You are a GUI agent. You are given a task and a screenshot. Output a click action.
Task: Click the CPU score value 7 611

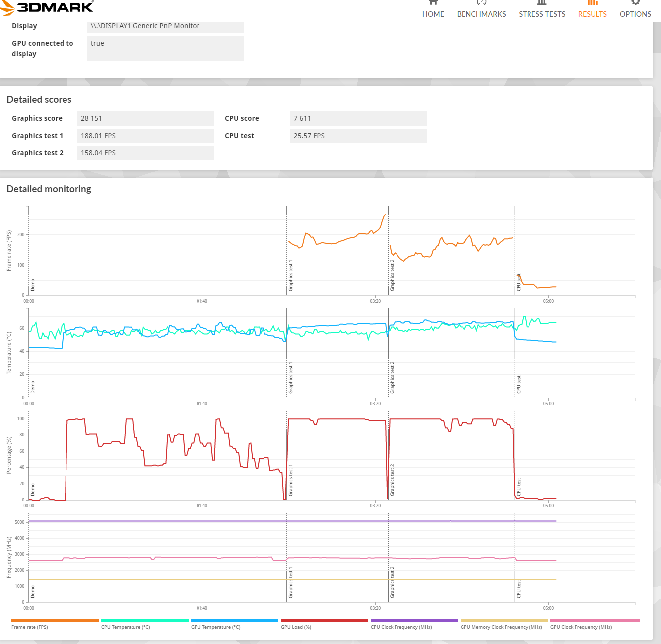tap(357, 118)
